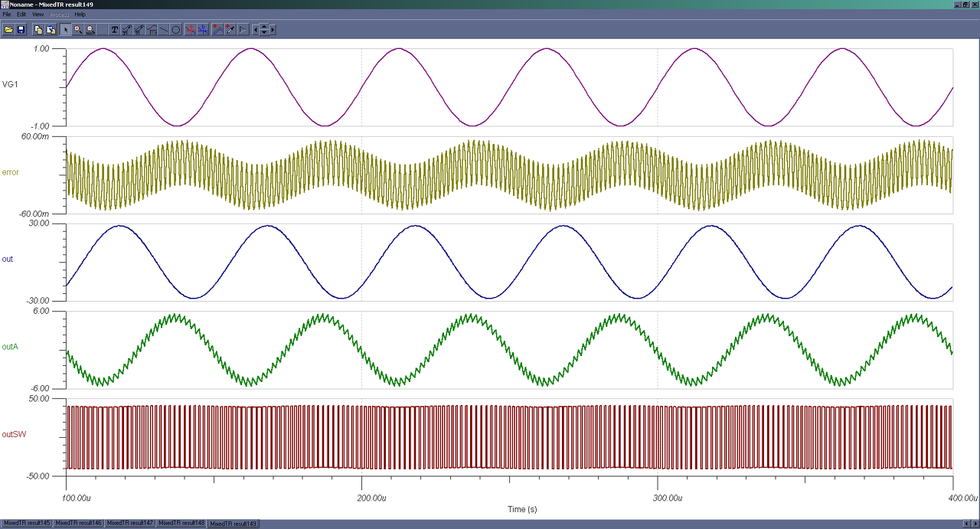Enable cursor a marker tool
The width and height of the screenshot is (980, 529).
[x=191, y=30]
